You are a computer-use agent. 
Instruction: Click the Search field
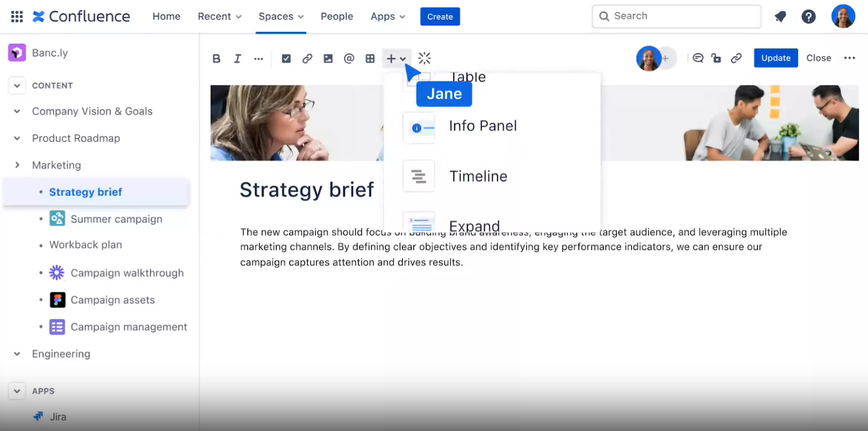coord(676,16)
